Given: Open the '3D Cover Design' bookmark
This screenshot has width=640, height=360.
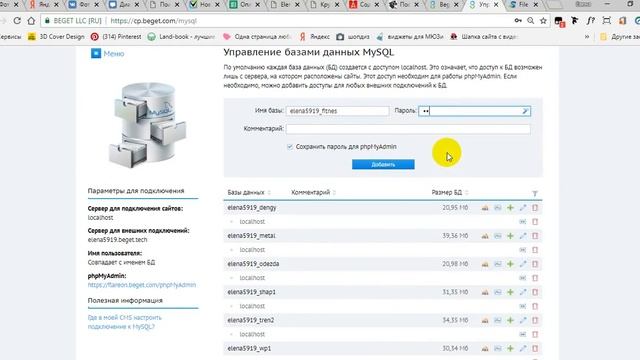Looking at the screenshot, I should tap(56, 37).
